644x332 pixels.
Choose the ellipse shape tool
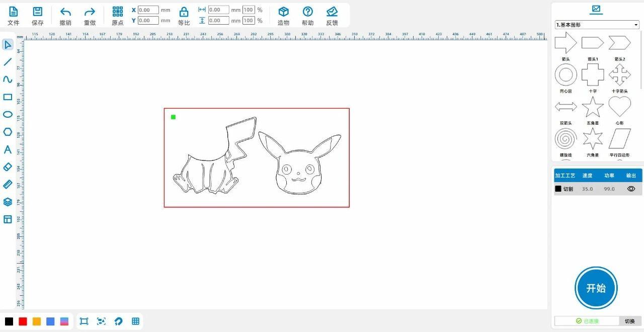coord(8,115)
